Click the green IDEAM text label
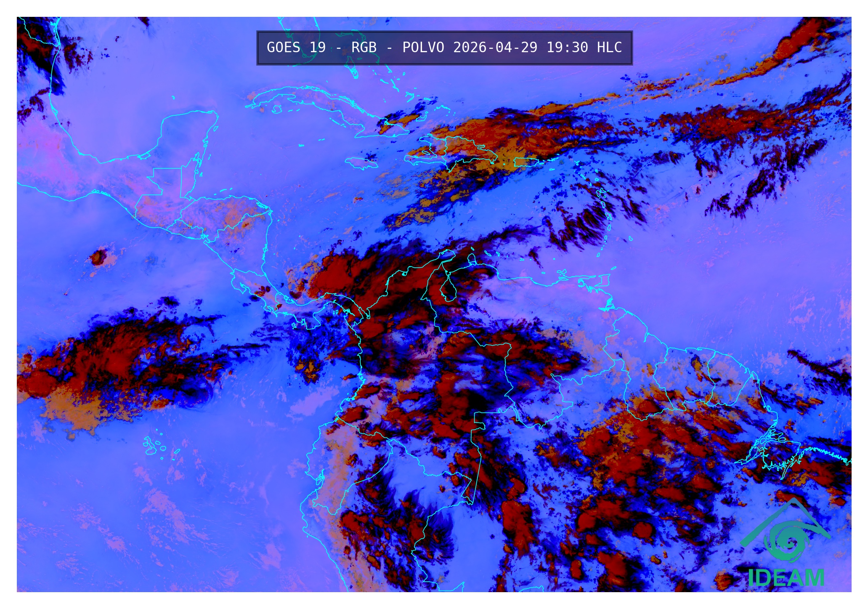The height and width of the screenshot is (609, 868). click(x=786, y=578)
